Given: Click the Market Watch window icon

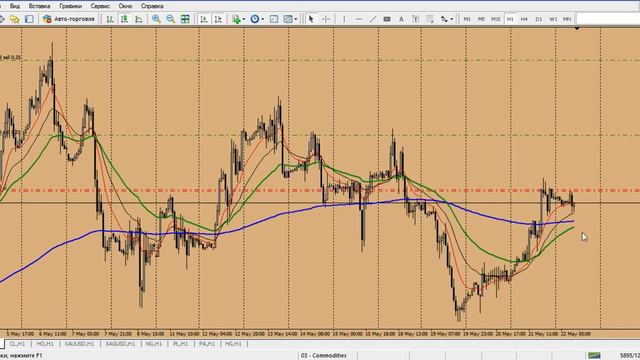Looking at the screenshot, I should pyautogui.click(x=29, y=19).
